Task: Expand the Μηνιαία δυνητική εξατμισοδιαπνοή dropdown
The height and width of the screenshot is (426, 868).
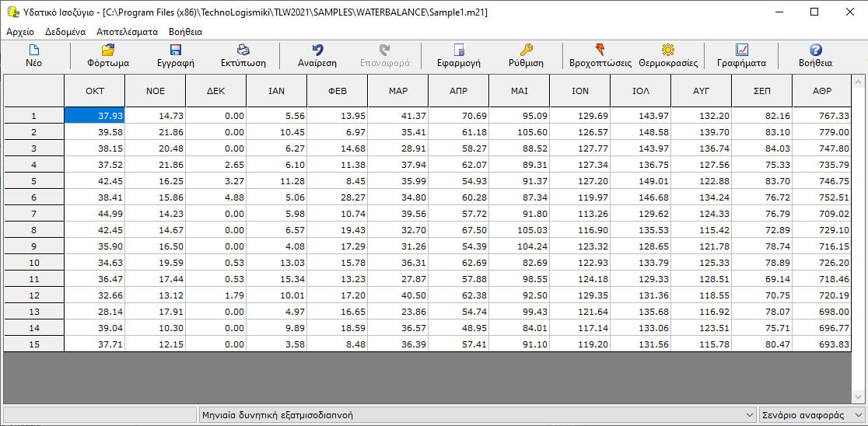Action: pyautogui.click(x=750, y=415)
